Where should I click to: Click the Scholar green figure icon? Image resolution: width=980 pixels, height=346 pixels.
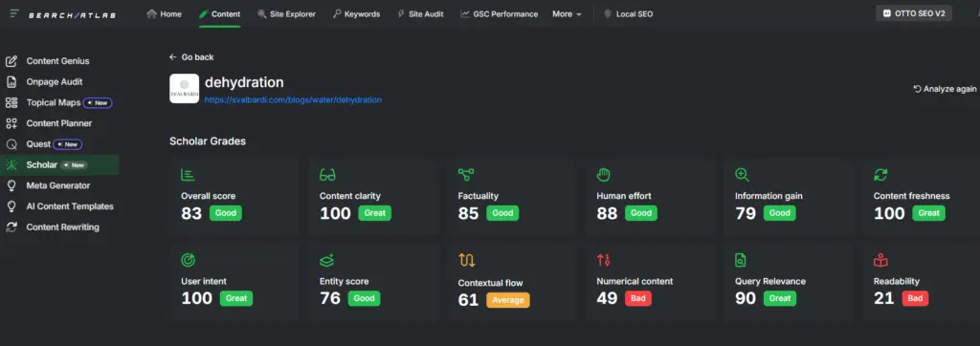11,165
